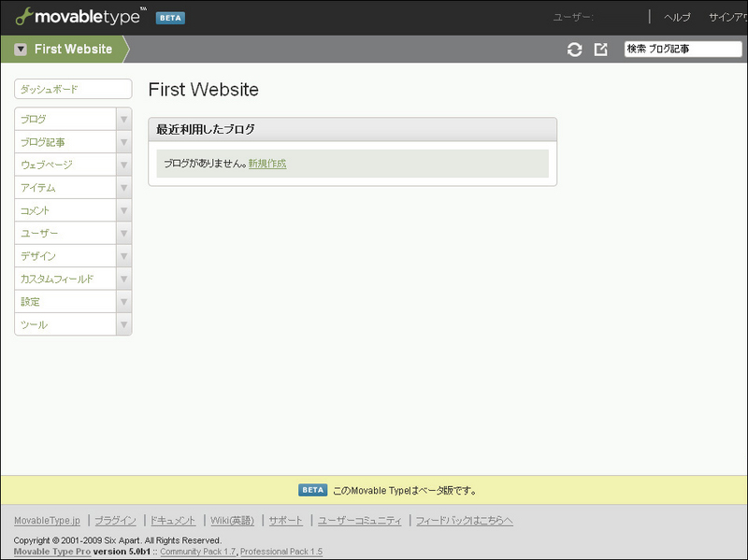Screen dimensions: 748x560
Task: Select デザイン in the sidebar menu
Action: [65, 256]
